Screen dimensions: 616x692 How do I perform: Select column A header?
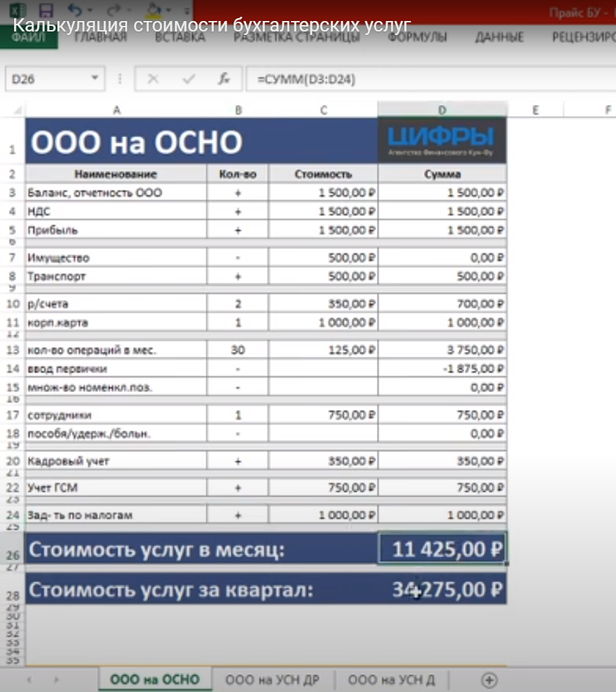coord(116,110)
